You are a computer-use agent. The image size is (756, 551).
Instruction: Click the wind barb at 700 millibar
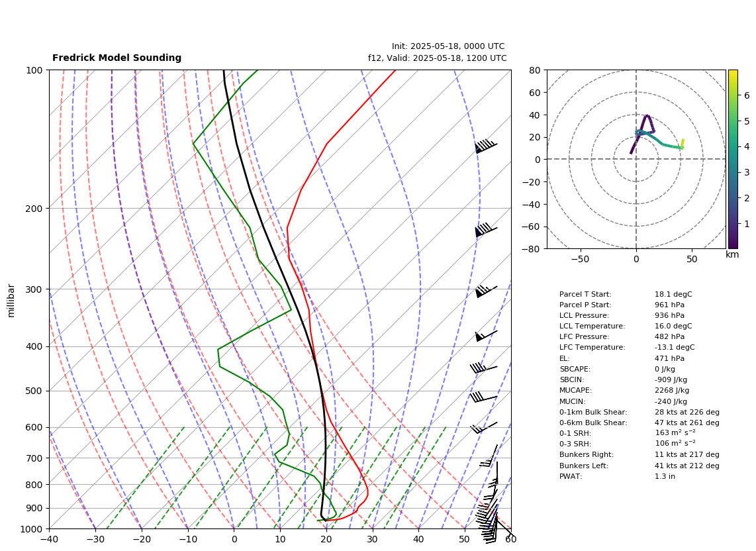coord(489,456)
